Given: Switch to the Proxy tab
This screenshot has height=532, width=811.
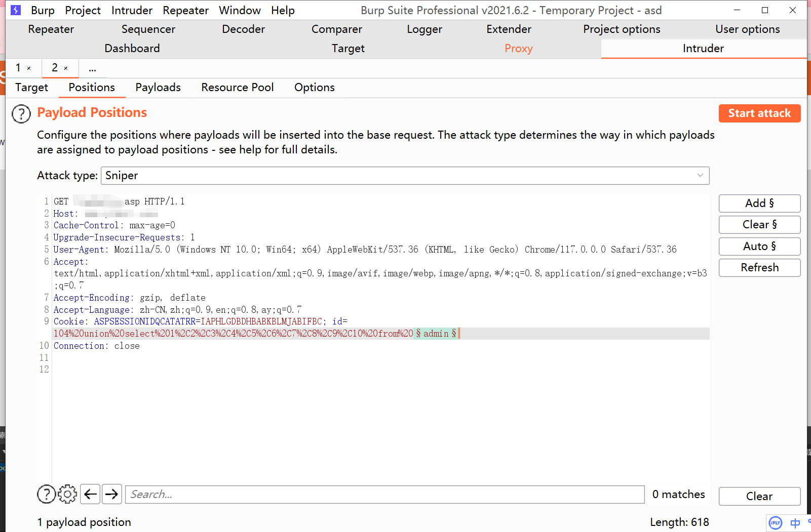Looking at the screenshot, I should 518,49.
